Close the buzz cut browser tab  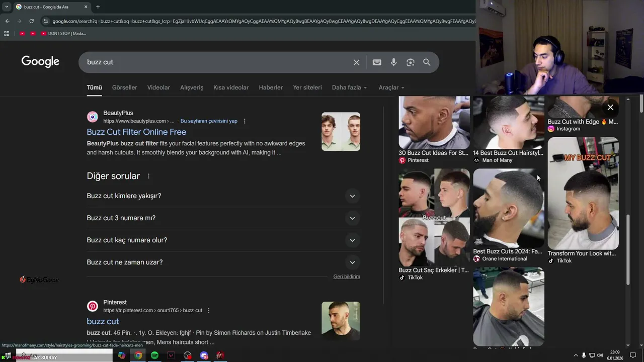86,7
